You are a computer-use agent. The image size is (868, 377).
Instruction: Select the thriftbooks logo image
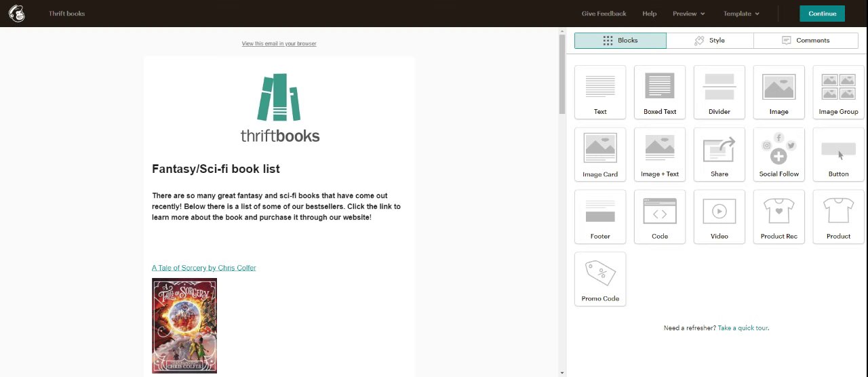[x=279, y=108]
